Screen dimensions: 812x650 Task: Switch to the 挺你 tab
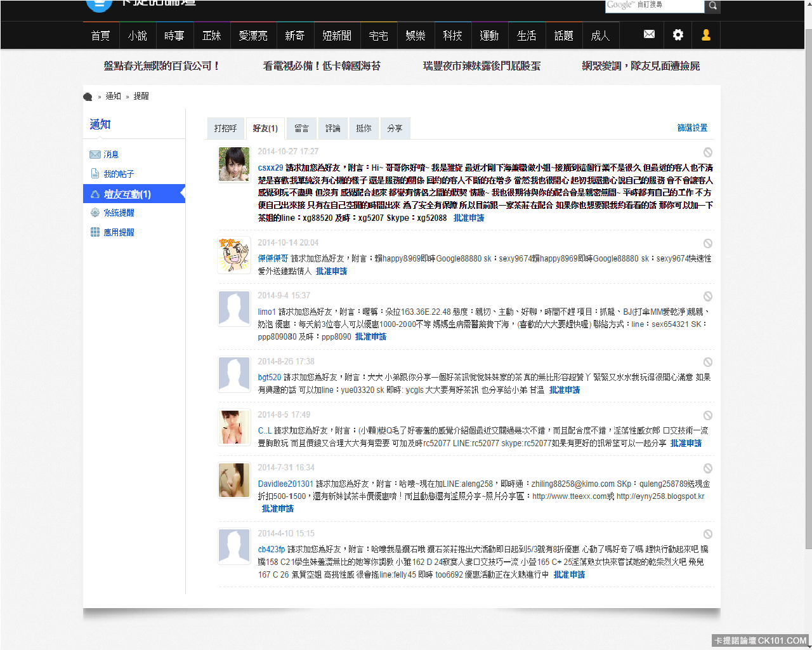point(363,128)
